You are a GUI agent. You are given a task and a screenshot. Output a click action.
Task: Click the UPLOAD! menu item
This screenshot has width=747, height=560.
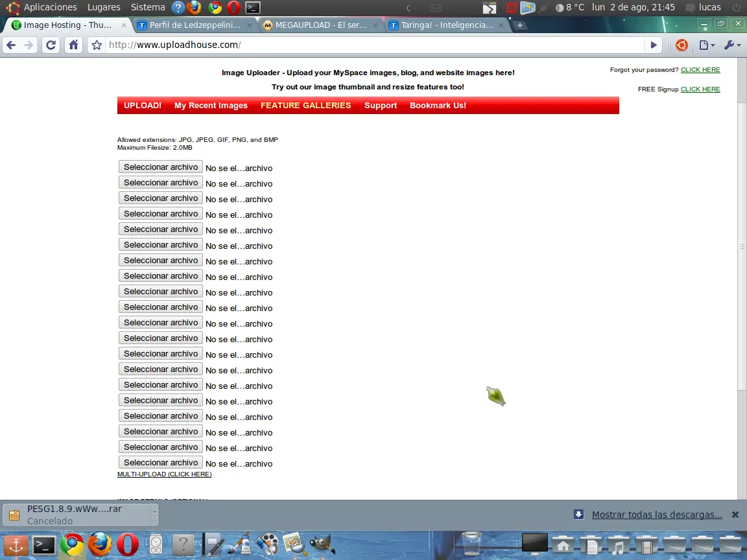click(x=143, y=105)
